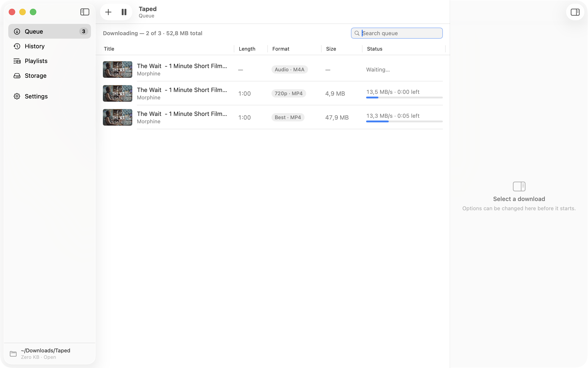The image size is (588, 368).
Task: Click progress bar of the 4,9 MB download
Action: pyautogui.click(x=404, y=98)
